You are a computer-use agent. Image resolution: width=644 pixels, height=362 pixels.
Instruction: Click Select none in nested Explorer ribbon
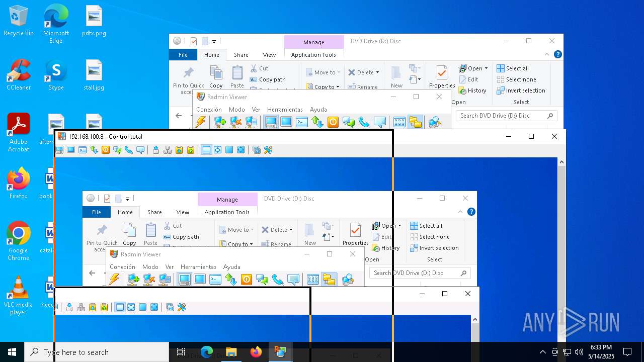pos(430,237)
